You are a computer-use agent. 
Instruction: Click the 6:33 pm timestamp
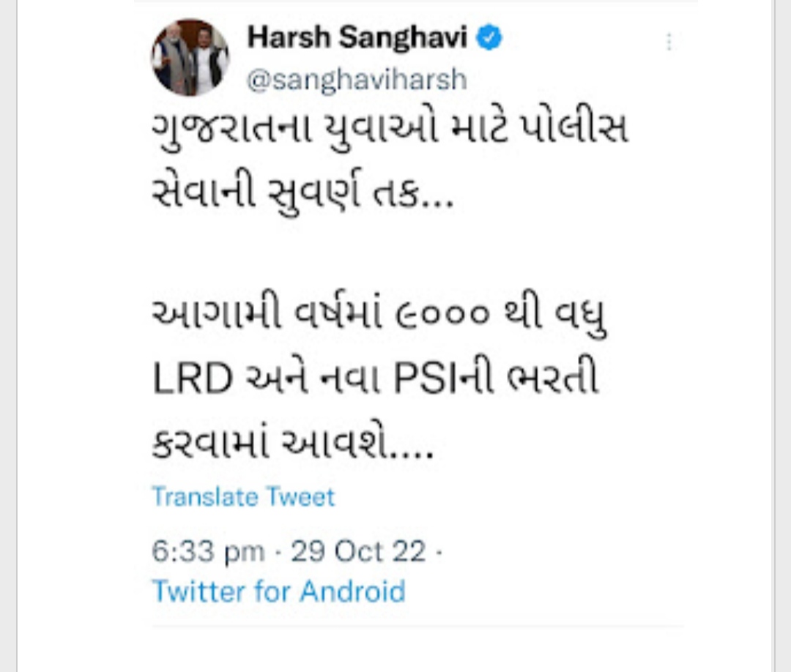[208, 551]
